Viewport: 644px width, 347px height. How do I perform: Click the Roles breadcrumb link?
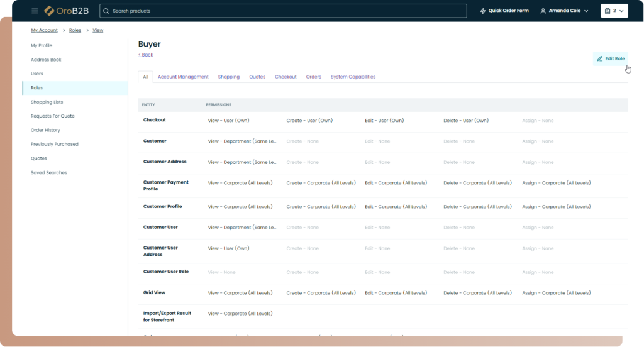75,30
